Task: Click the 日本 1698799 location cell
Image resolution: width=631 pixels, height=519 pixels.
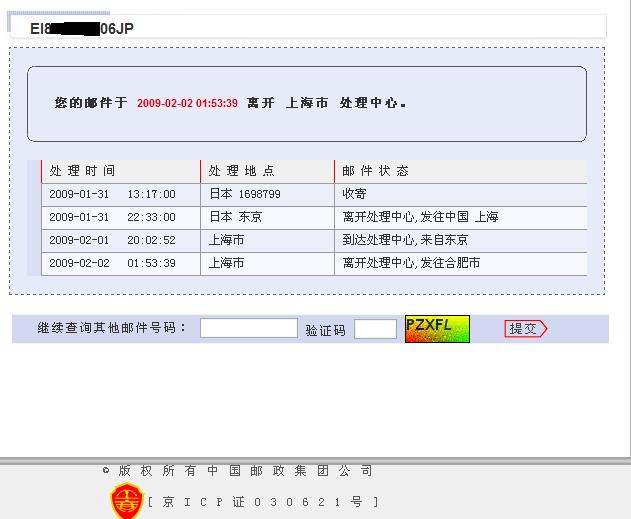Action: click(x=245, y=194)
